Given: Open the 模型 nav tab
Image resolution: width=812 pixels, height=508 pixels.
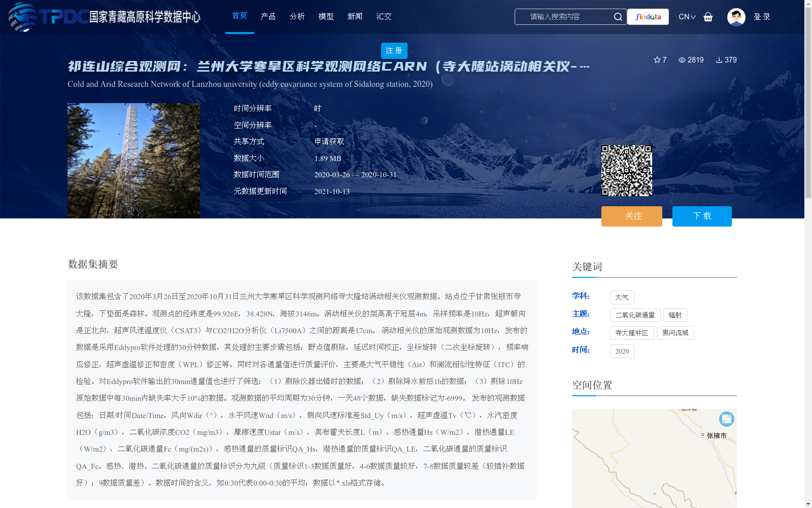Looking at the screenshot, I should (x=326, y=17).
